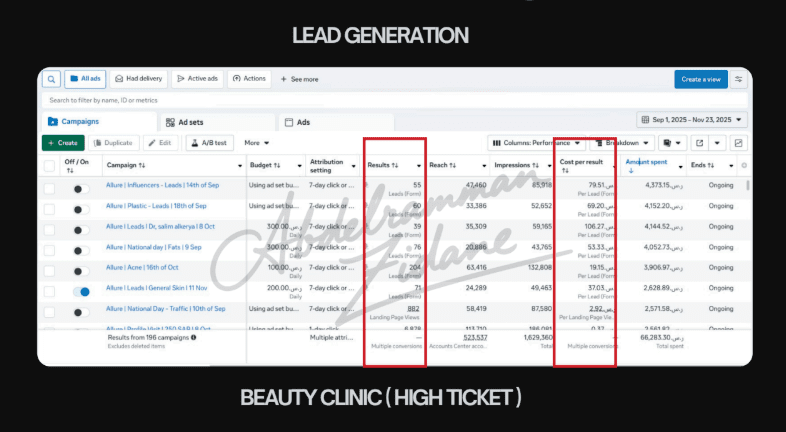Open the More dropdown menu
Screen dimensions: 786x432
(257, 143)
